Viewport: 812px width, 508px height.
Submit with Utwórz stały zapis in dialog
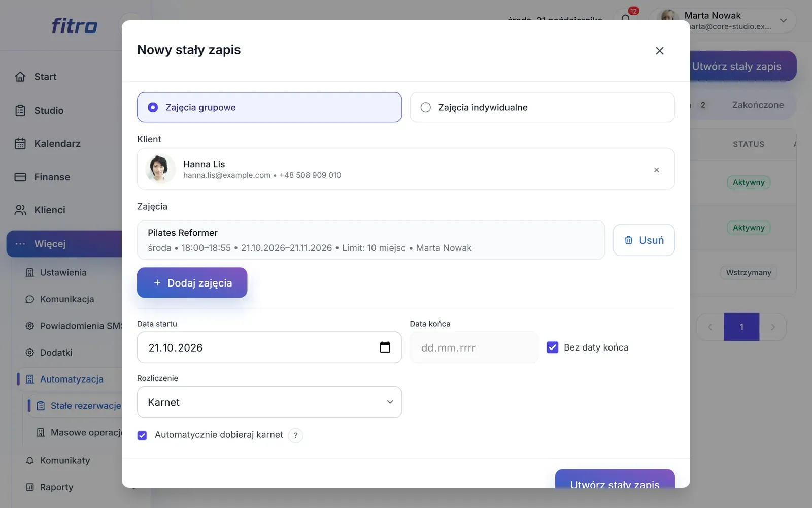(615, 479)
